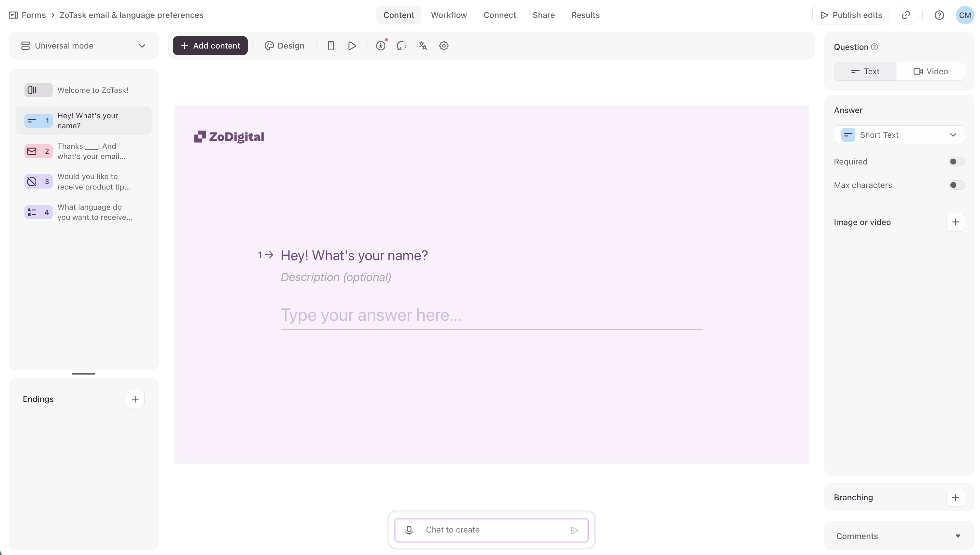Click the Add content button
Screen dimensions: 980x555
point(210,46)
